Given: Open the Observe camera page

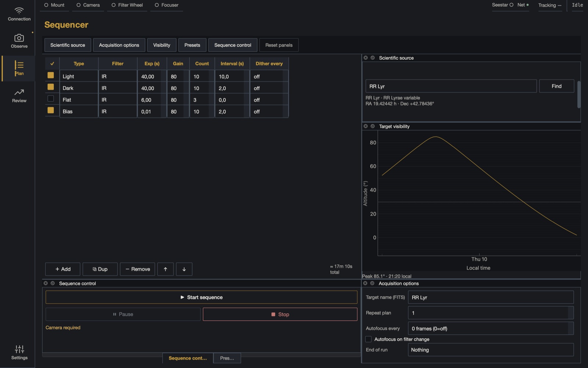Looking at the screenshot, I should coord(19,41).
